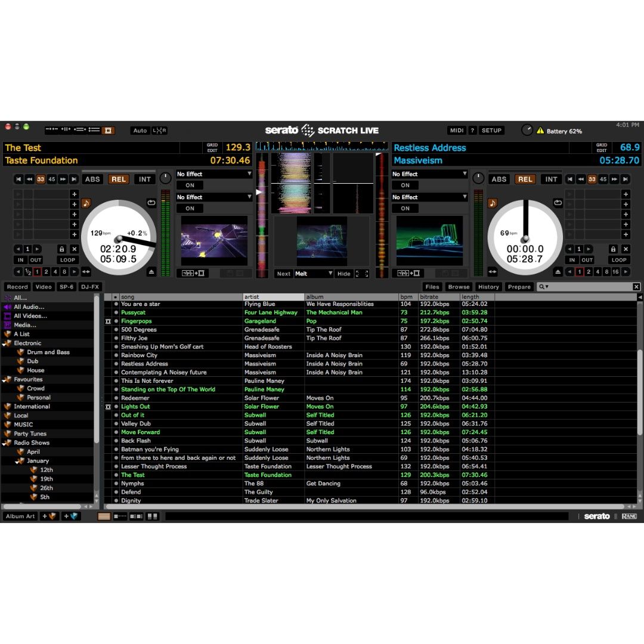Adjust gain knob on left deck
Screen dimensions: 644x644
[x=165, y=178]
